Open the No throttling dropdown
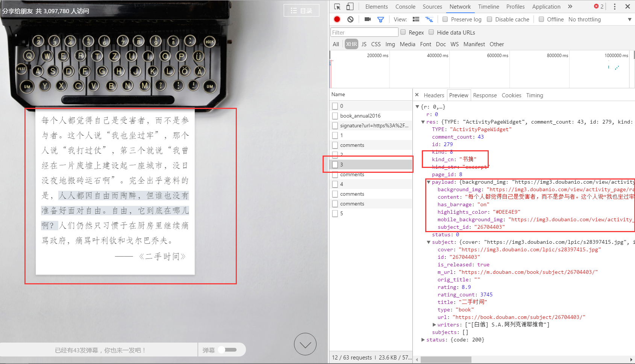Screen dimensions: 635x364 (x=600, y=20)
